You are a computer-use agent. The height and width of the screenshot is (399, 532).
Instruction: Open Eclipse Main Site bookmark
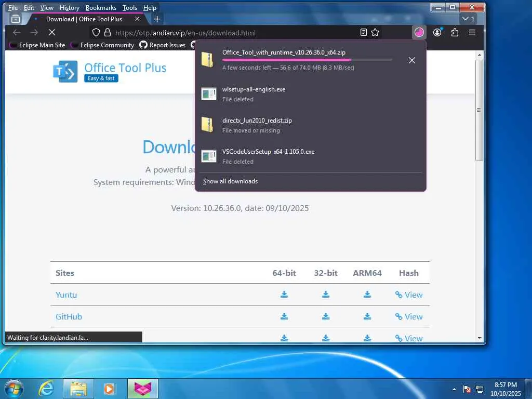tap(37, 45)
